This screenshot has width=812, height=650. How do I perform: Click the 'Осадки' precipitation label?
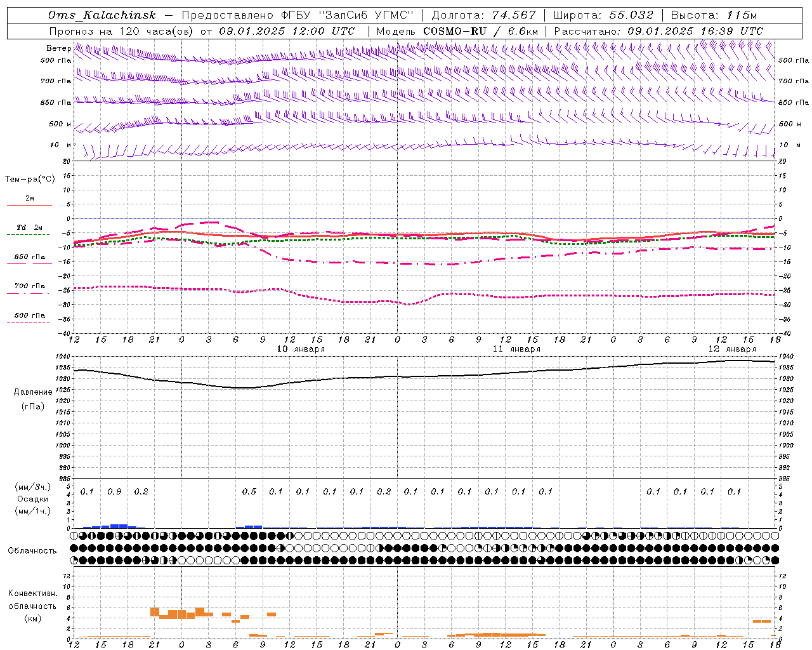pyautogui.click(x=33, y=499)
